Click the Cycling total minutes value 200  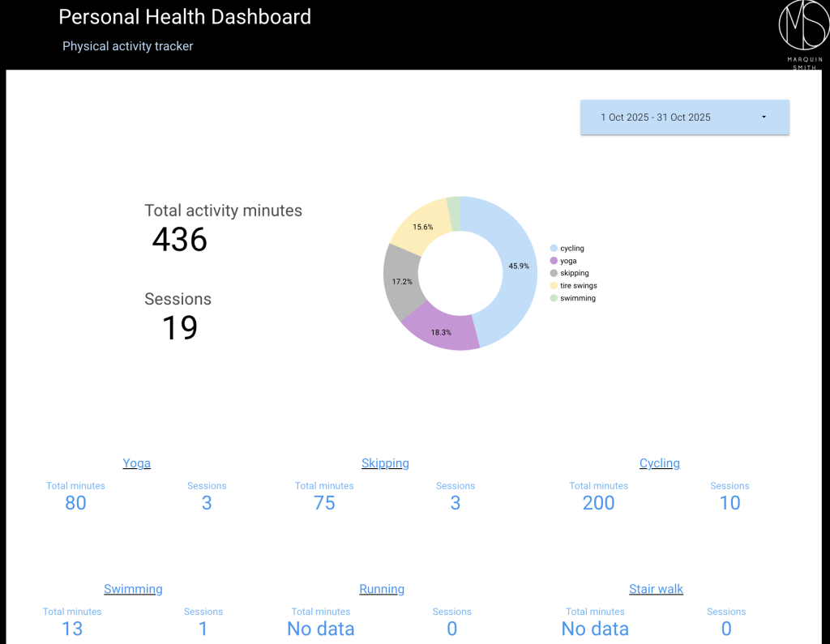tap(598, 503)
